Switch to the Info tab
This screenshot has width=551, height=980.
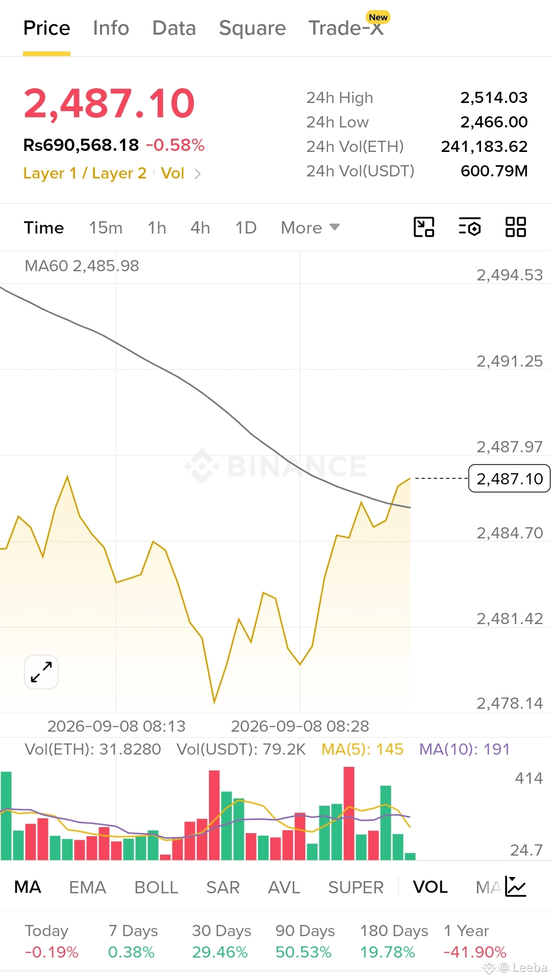(x=111, y=28)
